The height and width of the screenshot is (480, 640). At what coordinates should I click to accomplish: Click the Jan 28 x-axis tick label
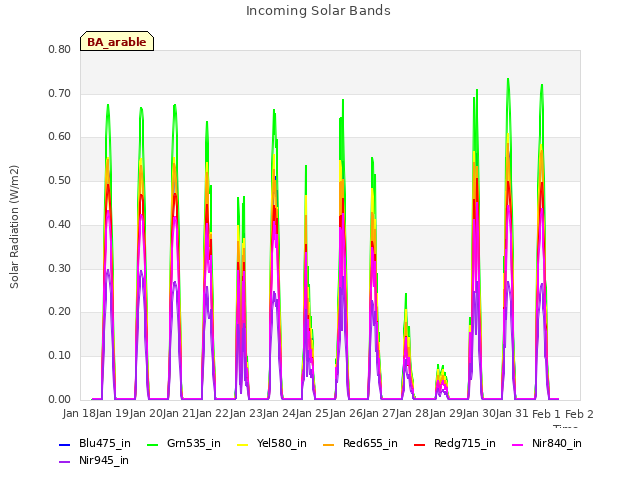(413, 413)
